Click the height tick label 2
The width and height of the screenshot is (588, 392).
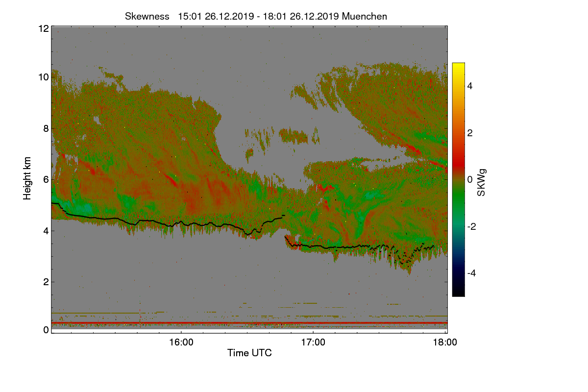tap(46, 281)
